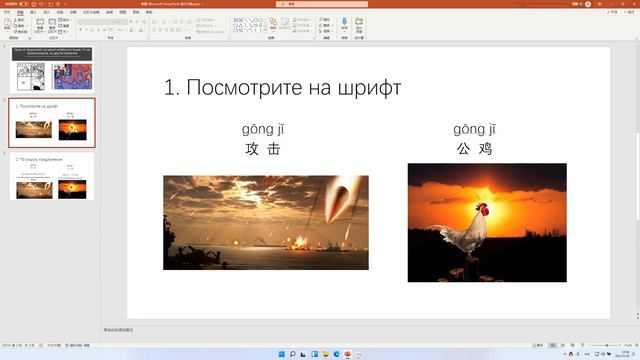
Task: Open the Paste options dropdown arrow
Action: coord(7,31)
